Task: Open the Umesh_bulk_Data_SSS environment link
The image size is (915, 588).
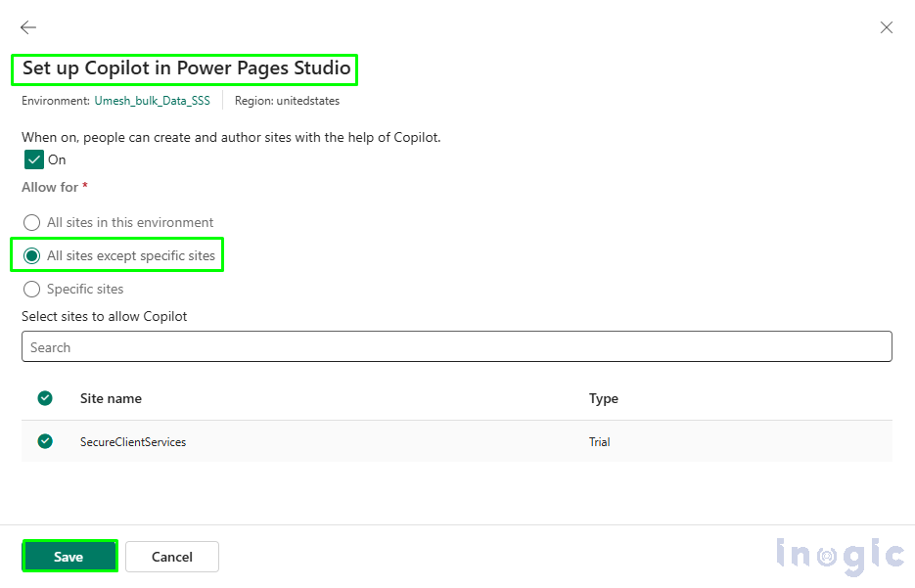Action: click(x=153, y=101)
